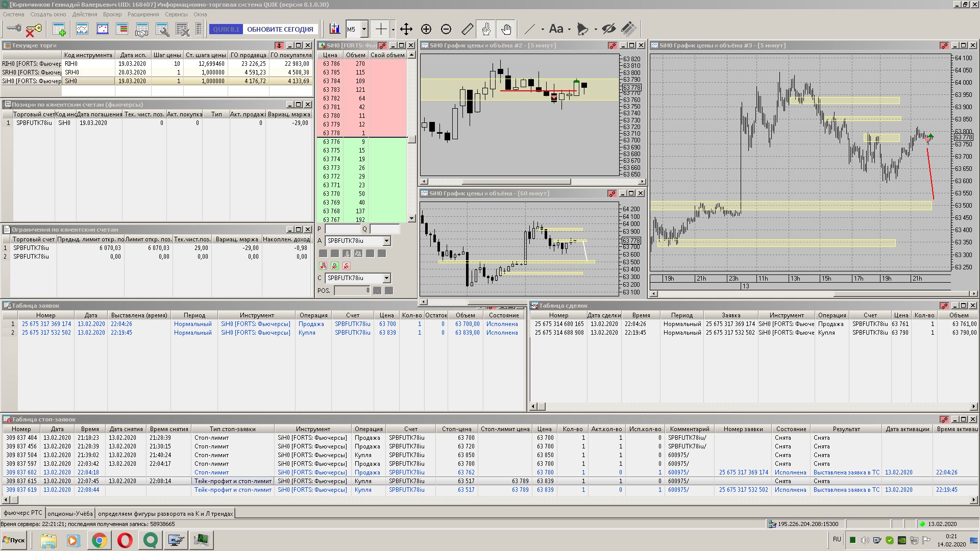Click the Opera browser taskbar icon
This screenshot has height=551, width=980.
tap(125, 540)
